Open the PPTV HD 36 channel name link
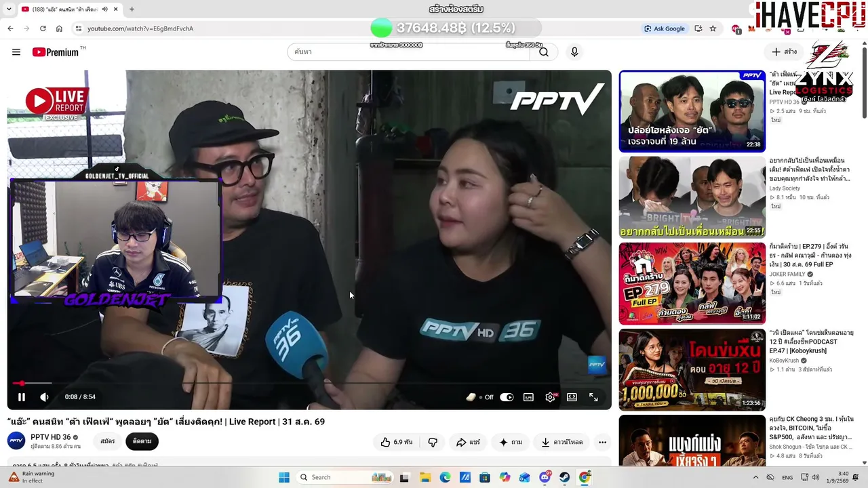The height and width of the screenshot is (488, 868). (x=51, y=437)
